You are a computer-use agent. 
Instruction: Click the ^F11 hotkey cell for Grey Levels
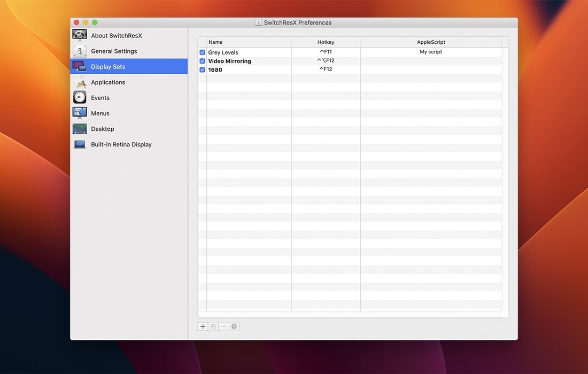pos(326,52)
